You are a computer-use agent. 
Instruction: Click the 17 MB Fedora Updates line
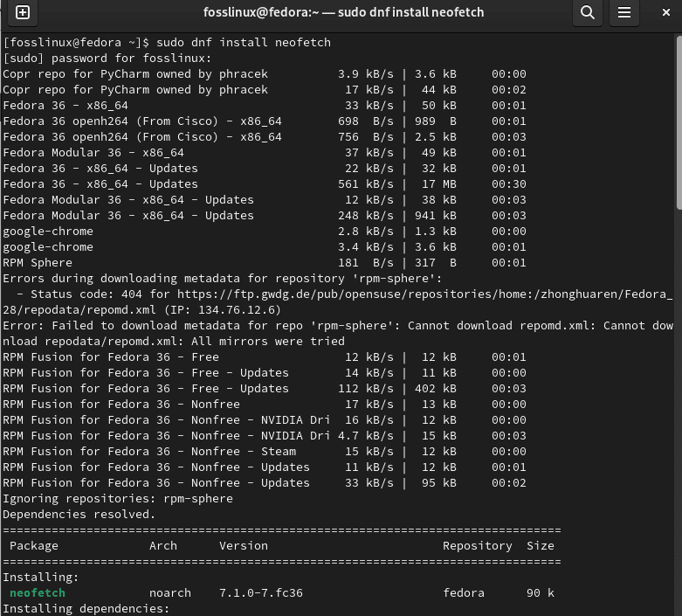click(265, 184)
